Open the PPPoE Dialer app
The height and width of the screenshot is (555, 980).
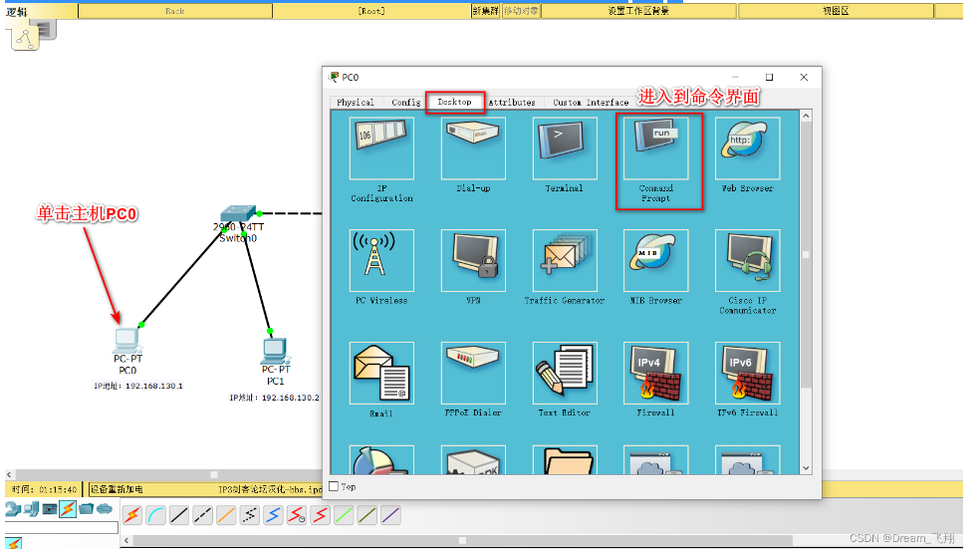pos(473,373)
